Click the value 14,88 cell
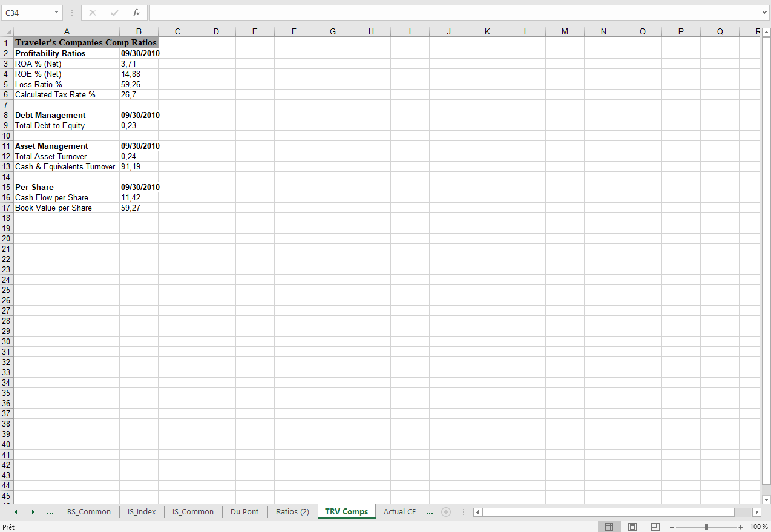Image resolution: width=771 pixels, height=532 pixels. [x=139, y=74]
